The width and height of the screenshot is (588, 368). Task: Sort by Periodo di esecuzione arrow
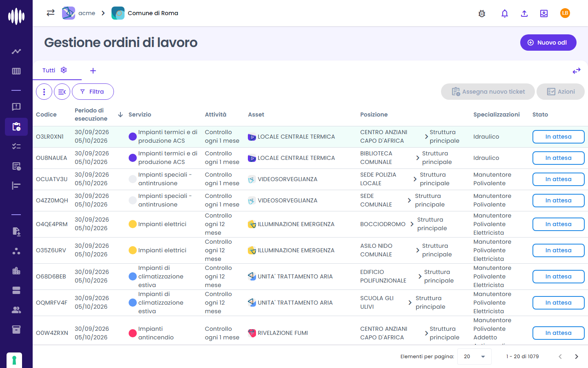[x=120, y=114]
